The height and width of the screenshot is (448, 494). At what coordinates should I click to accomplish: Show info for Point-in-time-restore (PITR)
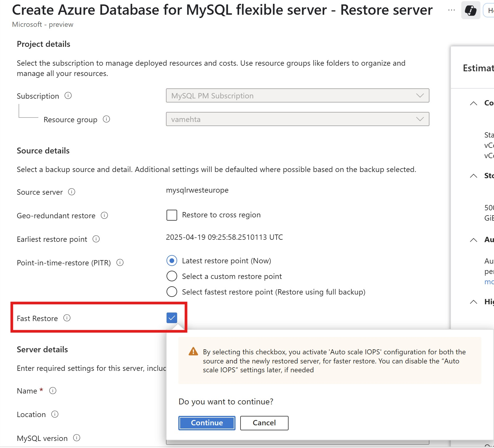point(120,263)
